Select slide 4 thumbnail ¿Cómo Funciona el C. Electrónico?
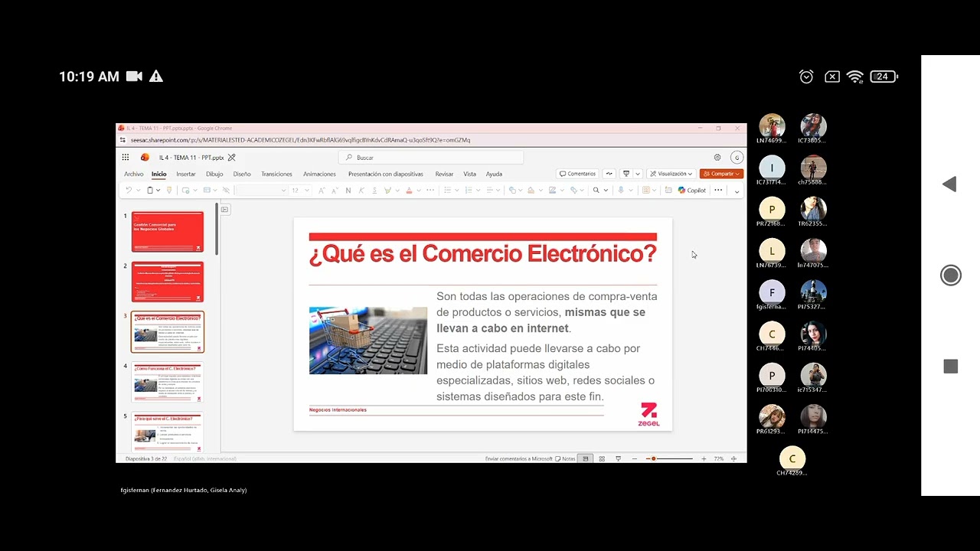Image resolution: width=980 pixels, height=551 pixels. click(x=168, y=382)
